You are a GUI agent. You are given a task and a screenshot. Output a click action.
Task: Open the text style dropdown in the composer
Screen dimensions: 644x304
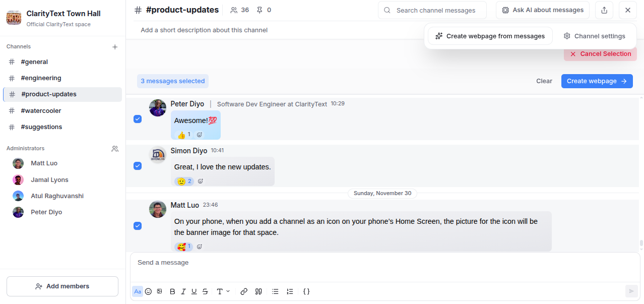pos(222,291)
